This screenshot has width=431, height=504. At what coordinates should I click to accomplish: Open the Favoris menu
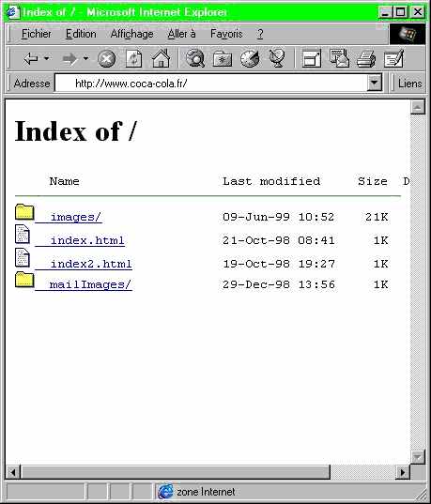226,34
